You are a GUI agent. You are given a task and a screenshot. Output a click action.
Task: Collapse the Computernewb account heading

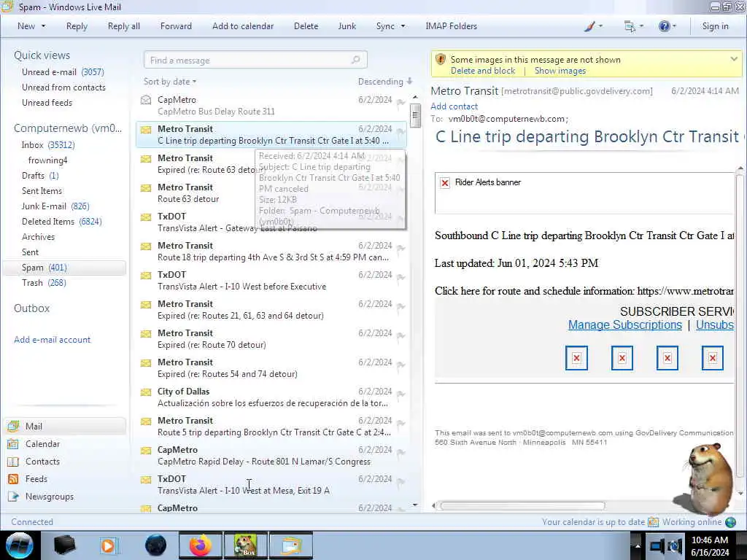click(68, 128)
